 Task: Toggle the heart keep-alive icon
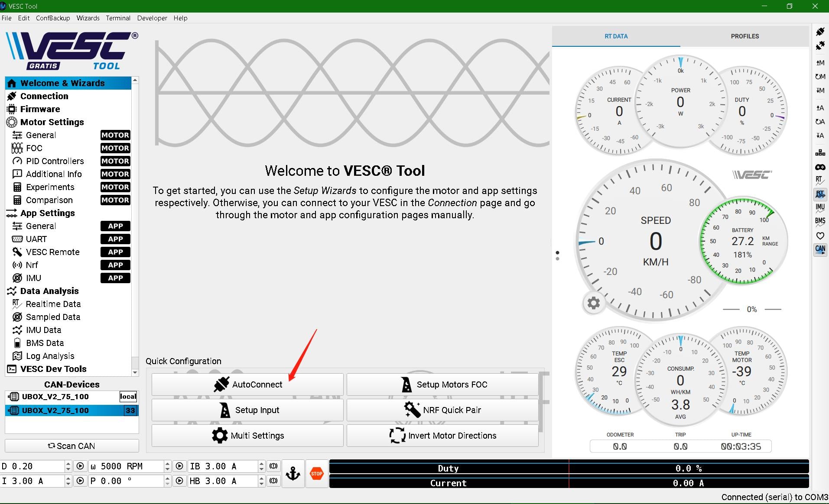click(820, 236)
